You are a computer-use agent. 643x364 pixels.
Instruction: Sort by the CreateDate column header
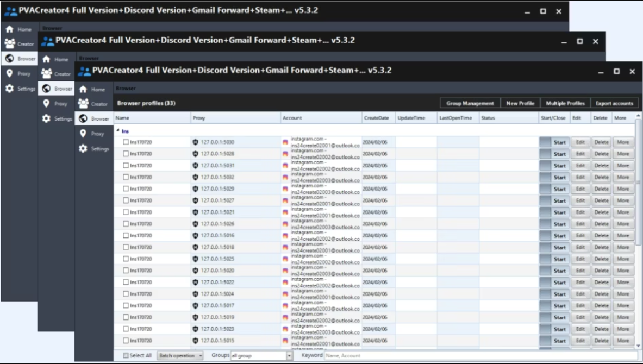click(378, 118)
